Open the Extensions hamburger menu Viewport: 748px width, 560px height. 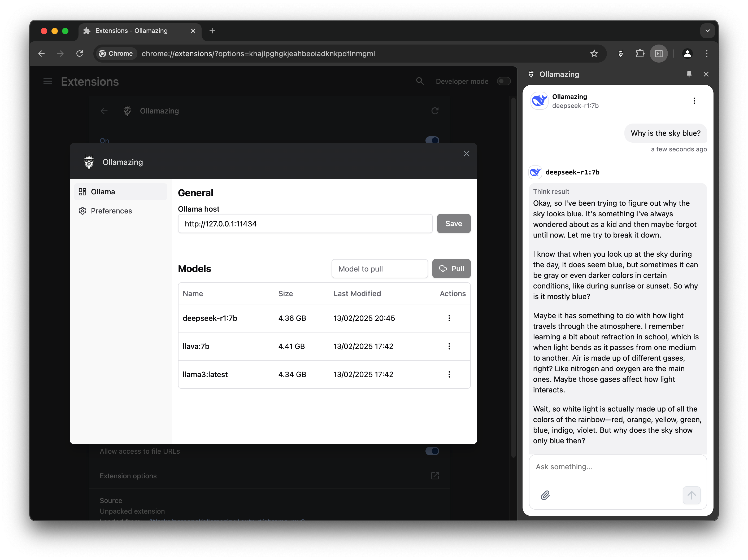pos(48,81)
